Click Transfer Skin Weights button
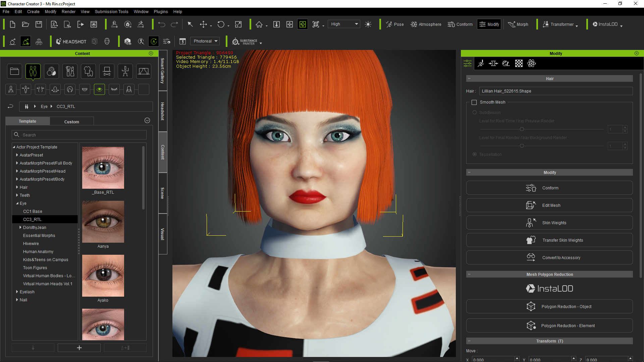This screenshot has height=362, width=644. coord(549,240)
